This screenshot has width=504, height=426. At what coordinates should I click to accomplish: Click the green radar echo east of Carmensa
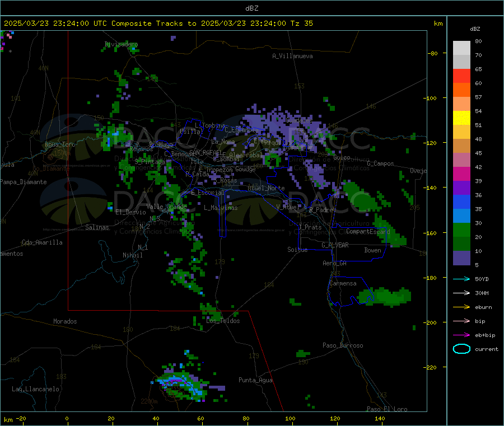click(385, 297)
